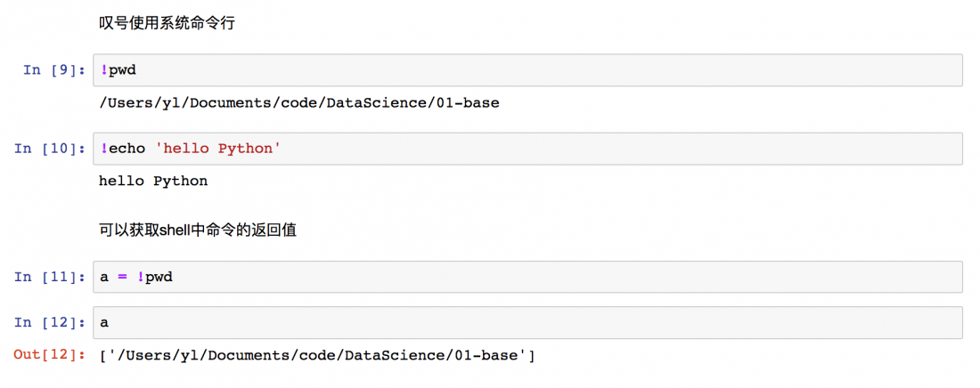Click the exclamation mark in cell In [9]
Image resolution: width=980 pixels, height=388 pixels.
point(103,70)
